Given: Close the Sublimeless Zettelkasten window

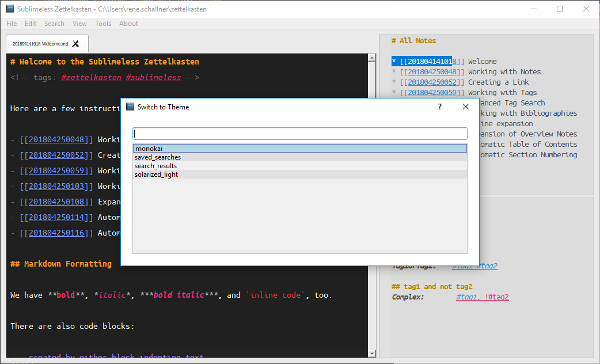Looking at the screenshot, I should pyautogui.click(x=586, y=9).
